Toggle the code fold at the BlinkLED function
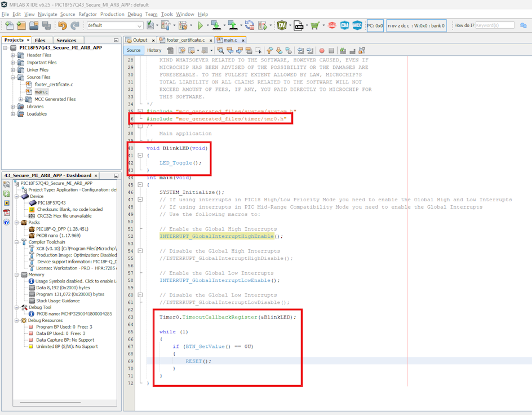 [x=140, y=156]
